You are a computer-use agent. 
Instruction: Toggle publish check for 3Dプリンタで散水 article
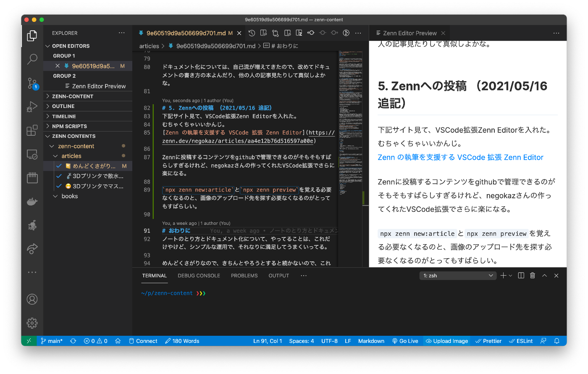coord(59,176)
